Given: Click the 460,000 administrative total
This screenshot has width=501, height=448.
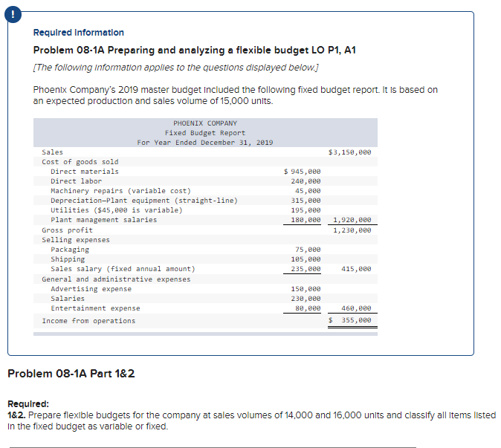Looking at the screenshot, I should tap(356, 308).
